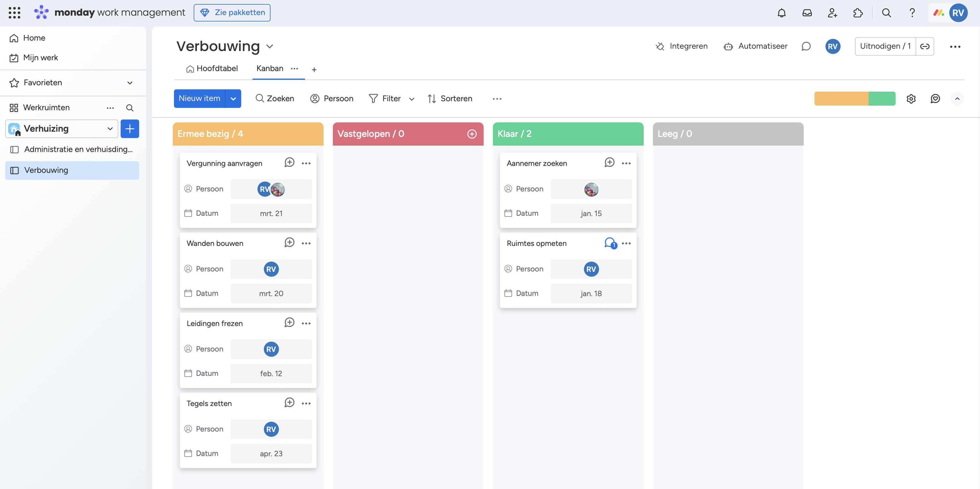Viewport: 980px width, 489px height.
Task: Collapse the board header with the chevron
Action: pos(957,99)
